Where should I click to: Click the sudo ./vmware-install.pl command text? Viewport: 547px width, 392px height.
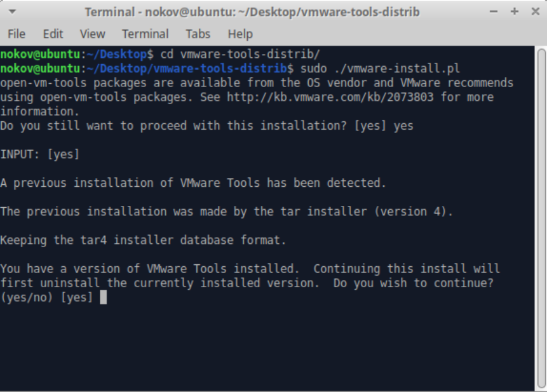tap(380, 69)
